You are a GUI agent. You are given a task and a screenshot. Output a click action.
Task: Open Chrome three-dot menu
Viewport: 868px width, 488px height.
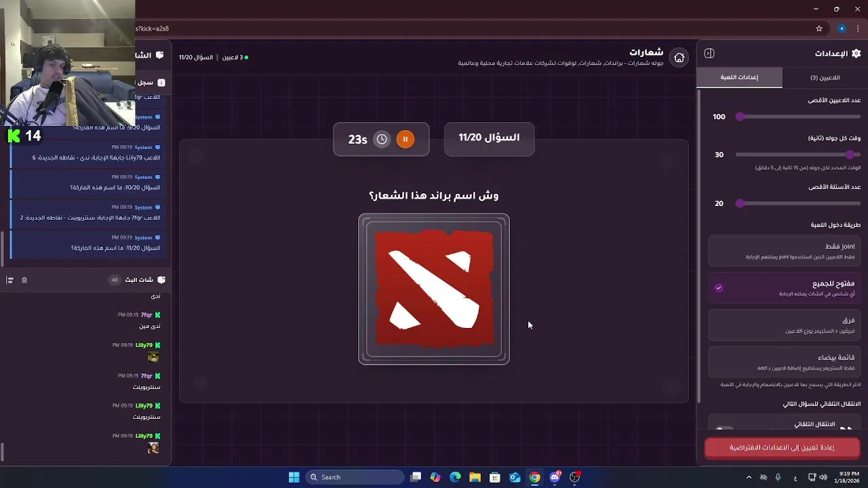point(858,28)
